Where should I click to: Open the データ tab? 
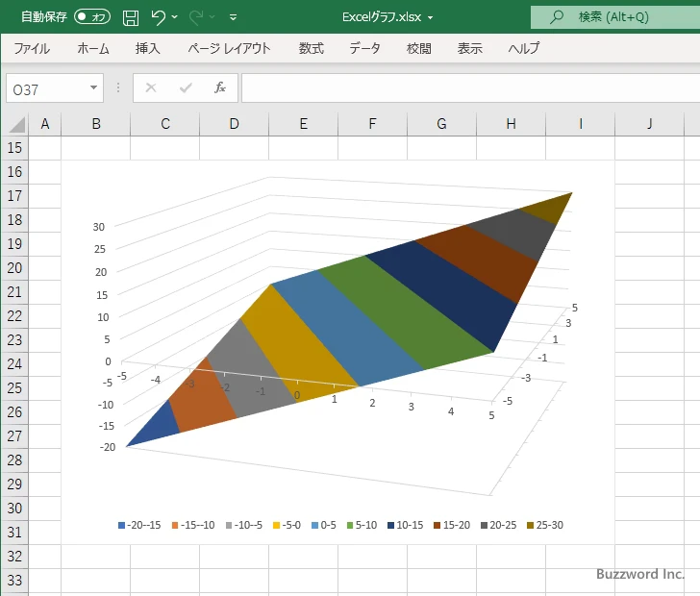pyautogui.click(x=364, y=48)
